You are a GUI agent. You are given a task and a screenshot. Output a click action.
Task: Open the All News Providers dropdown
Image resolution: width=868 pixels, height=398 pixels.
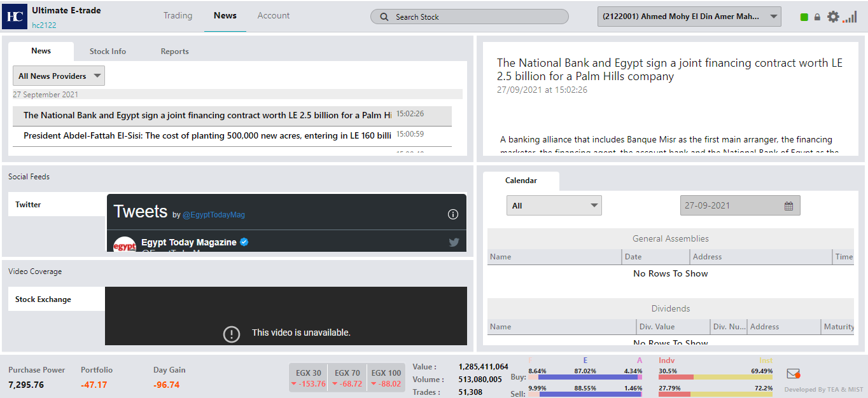click(59, 76)
